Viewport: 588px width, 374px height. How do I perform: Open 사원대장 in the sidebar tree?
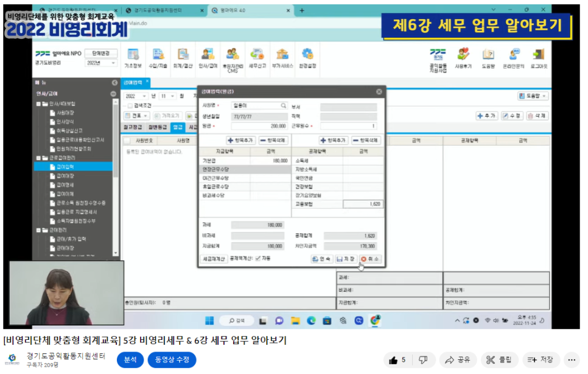[x=65, y=113]
